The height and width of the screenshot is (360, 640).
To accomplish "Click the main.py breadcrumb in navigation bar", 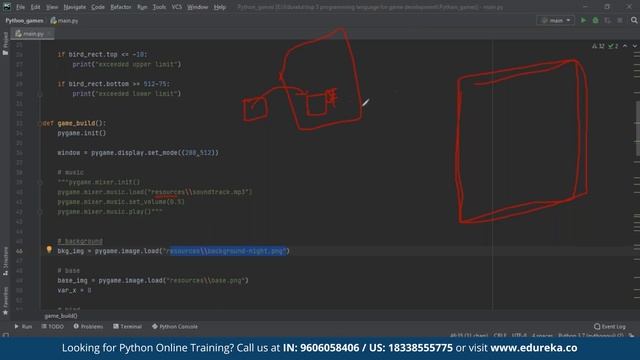I will pyautogui.click(x=64, y=20).
